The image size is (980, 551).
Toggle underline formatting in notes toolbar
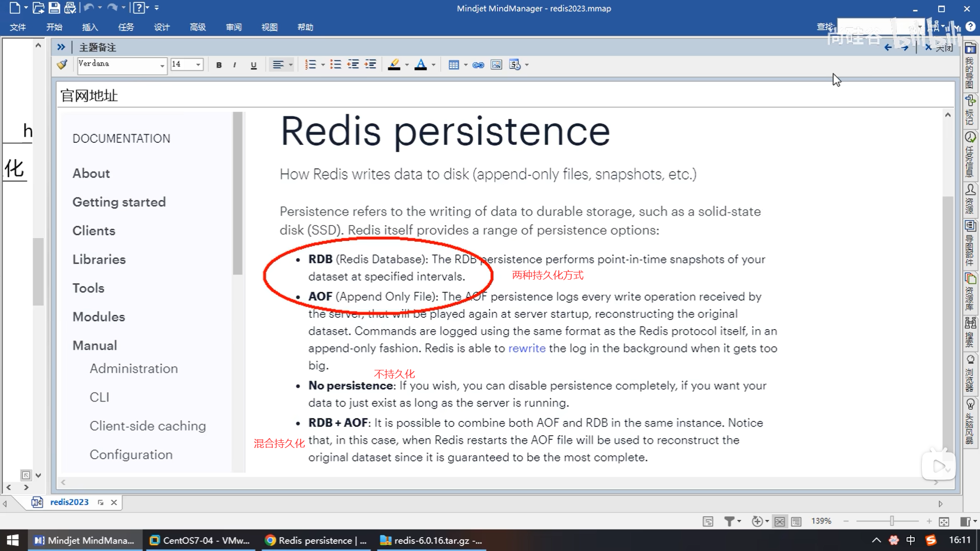click(x=254, y=65)
